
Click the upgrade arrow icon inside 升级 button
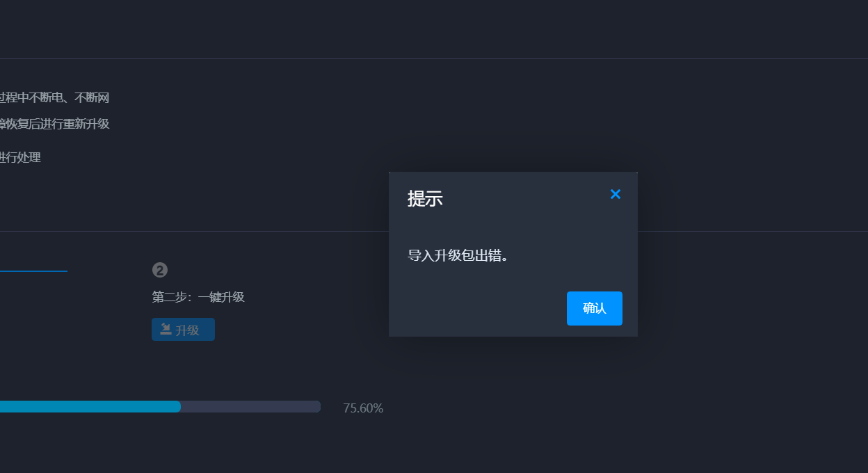coord(166,329)
